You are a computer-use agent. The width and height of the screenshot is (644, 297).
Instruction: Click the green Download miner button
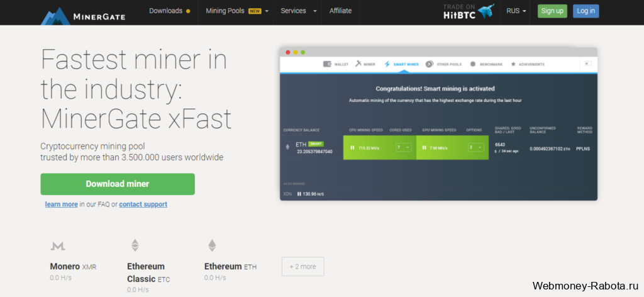coord(118,184)
